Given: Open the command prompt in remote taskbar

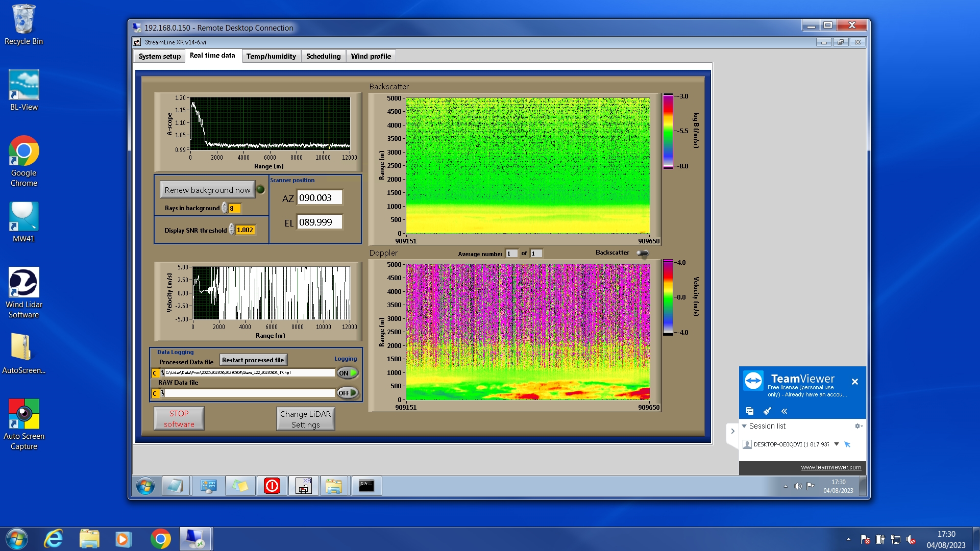Looking at the screenshot, I should (366, 486).
